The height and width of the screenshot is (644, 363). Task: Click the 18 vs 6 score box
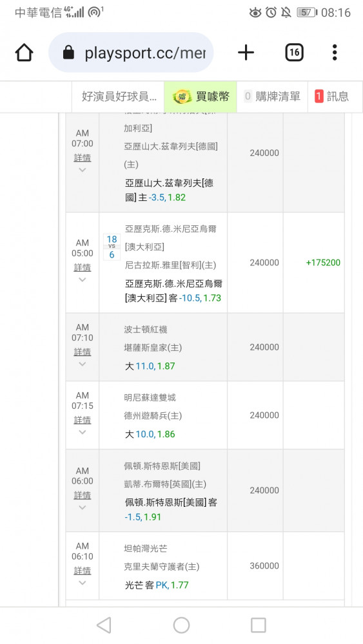coord(112,247)
